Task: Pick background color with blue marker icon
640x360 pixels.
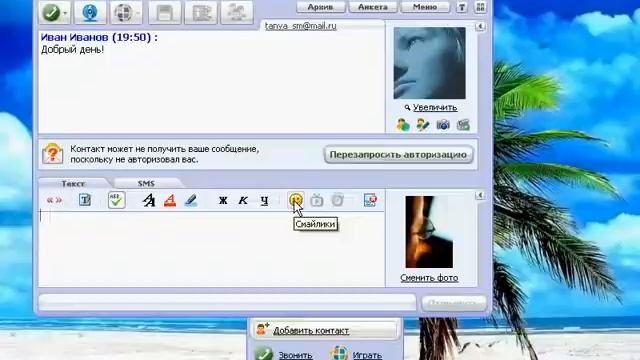Action: [191, 200]
